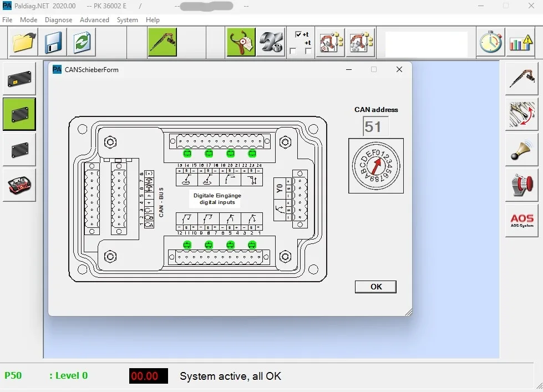This screenshot has height=392, width=543.
Task: Open the stopwatch timer tool
Action: pyautogui.click(x=491, y=42)
